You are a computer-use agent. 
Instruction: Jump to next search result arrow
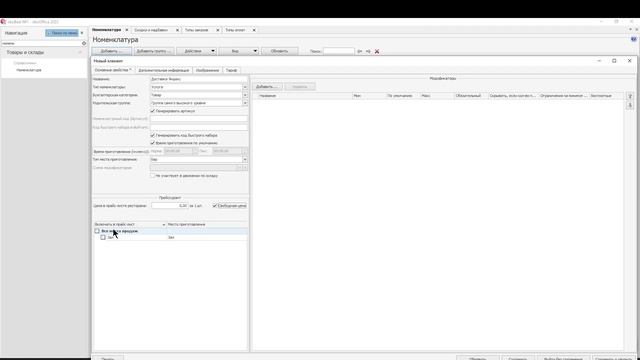tap(368, 51)
